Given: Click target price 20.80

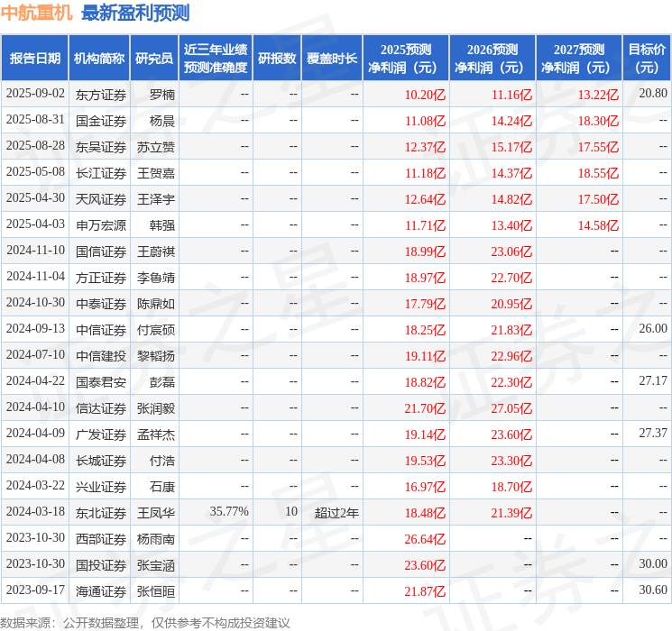Looking at the screenshot, I should pyautogui.click(x=653, y=94).
